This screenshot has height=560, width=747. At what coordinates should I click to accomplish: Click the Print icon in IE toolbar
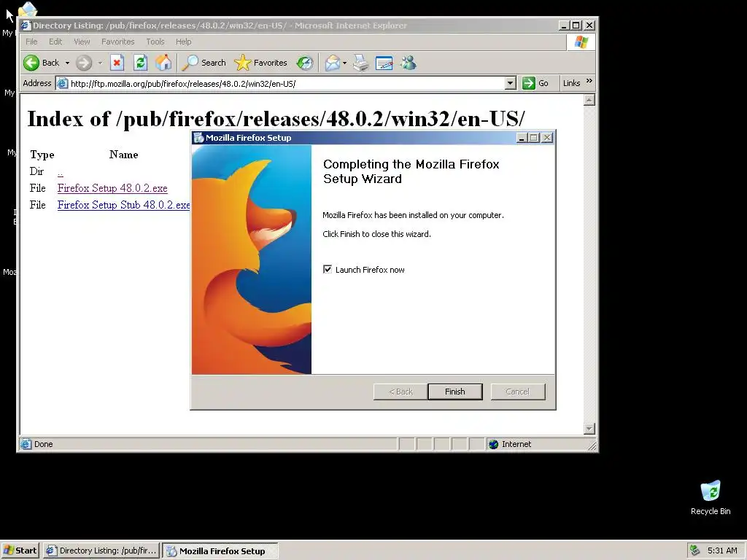360,63
